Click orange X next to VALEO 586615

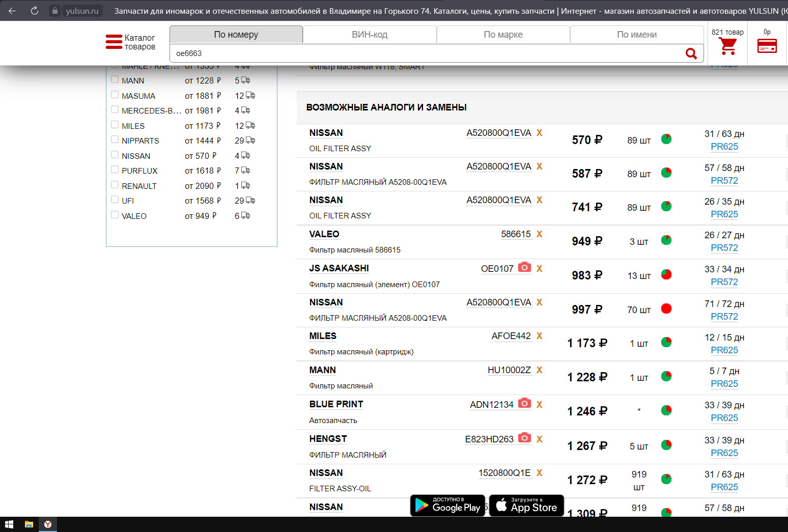coord(539,234)
